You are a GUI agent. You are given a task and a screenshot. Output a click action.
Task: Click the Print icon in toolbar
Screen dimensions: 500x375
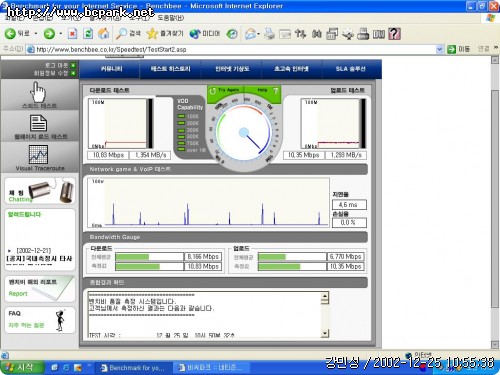click(x=269, y=33)
